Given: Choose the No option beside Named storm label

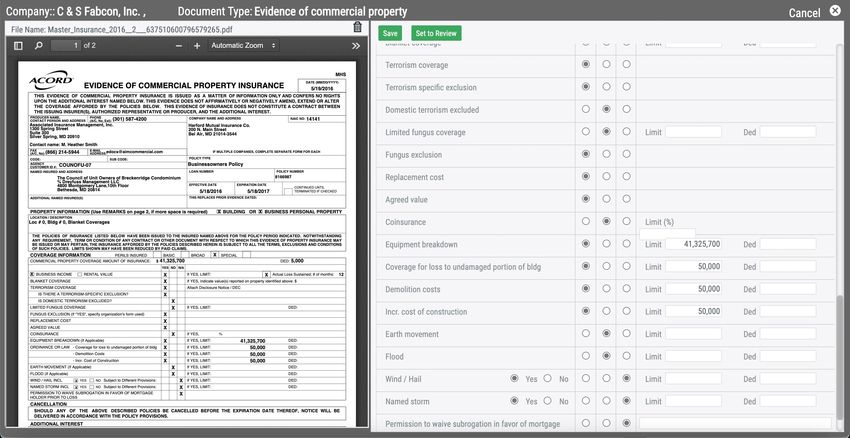Looking at the screenshot, I should click(x=548, y=401).
